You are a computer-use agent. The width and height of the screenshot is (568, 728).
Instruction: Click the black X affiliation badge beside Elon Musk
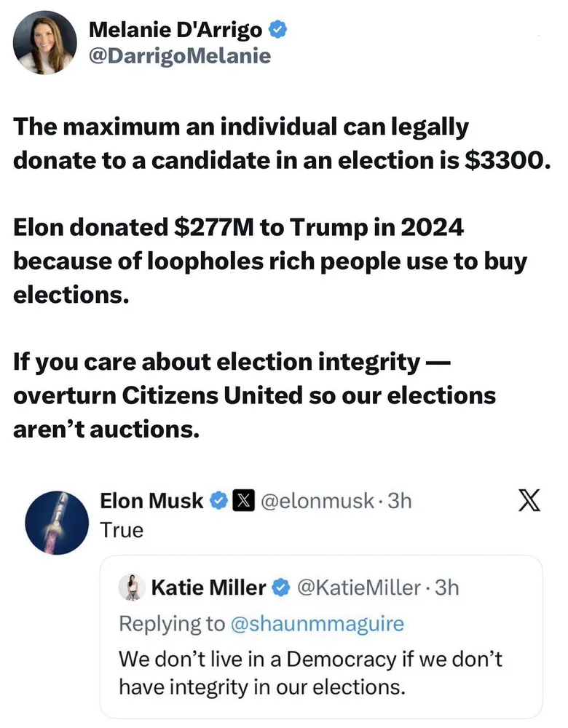click(x=242, y=500)
